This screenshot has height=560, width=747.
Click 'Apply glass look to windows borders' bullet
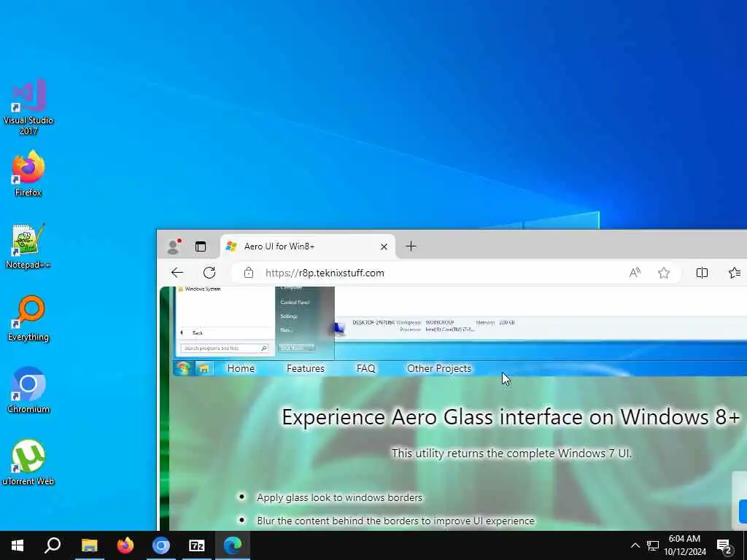click(x=339, y=497)
